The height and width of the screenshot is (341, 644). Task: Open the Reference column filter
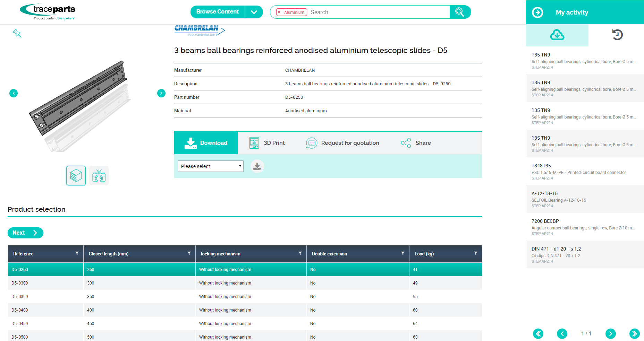[77, 253]
